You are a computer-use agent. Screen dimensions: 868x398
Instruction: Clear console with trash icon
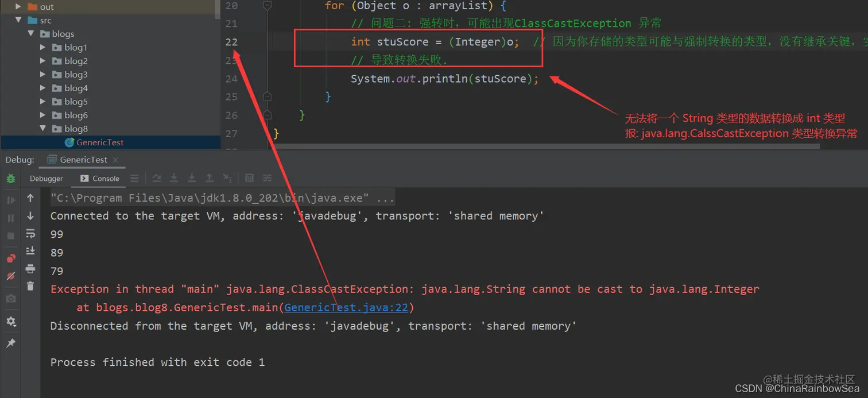[x=30, y=286]
